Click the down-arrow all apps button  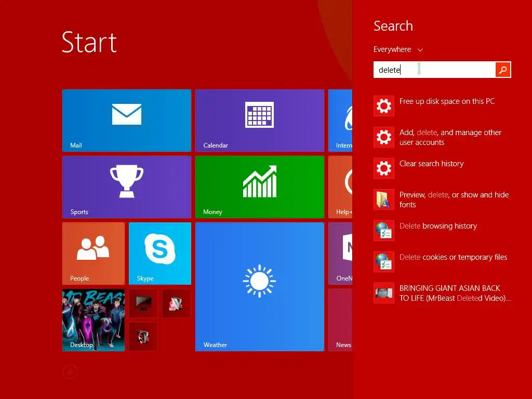coord(70,372)
